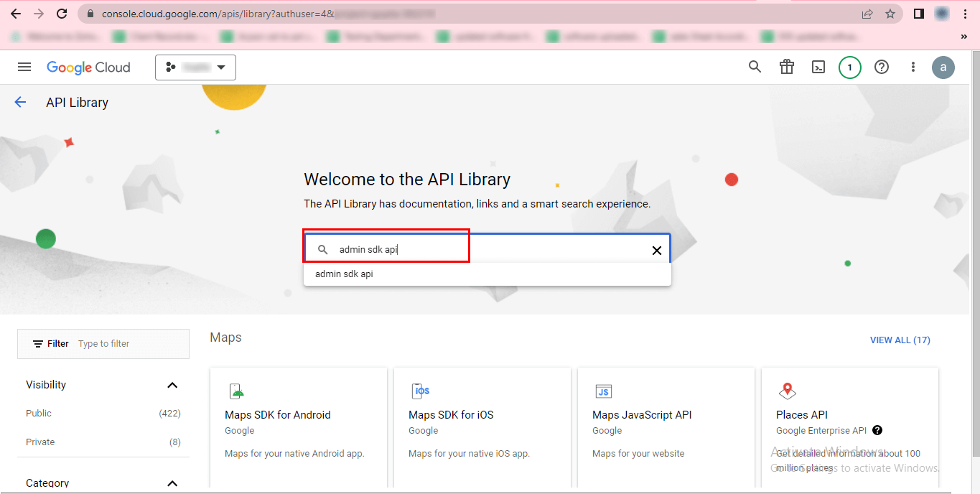Click the magnifier icon inside API search box

[x=323, y=250]
